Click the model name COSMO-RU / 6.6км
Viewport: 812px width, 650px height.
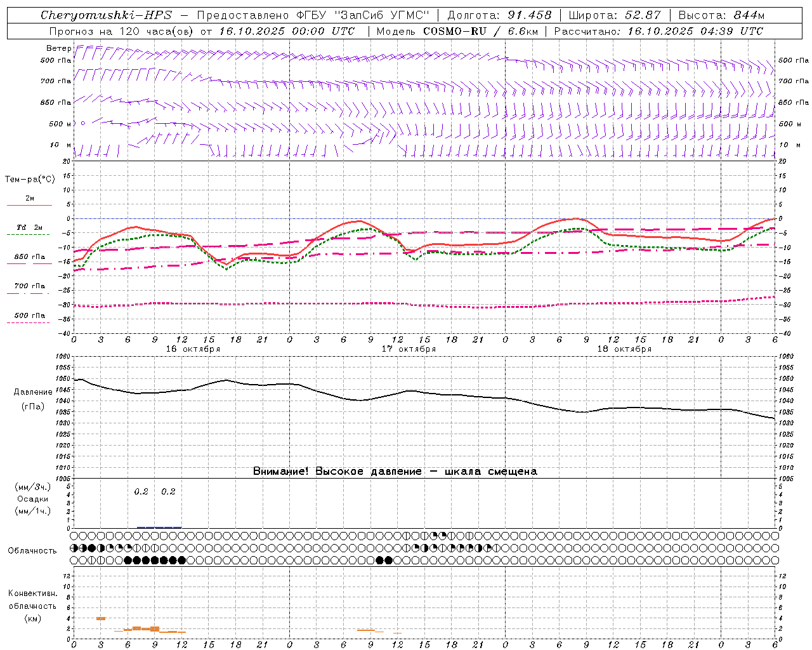pyautogui.click(x=481, y=31)
